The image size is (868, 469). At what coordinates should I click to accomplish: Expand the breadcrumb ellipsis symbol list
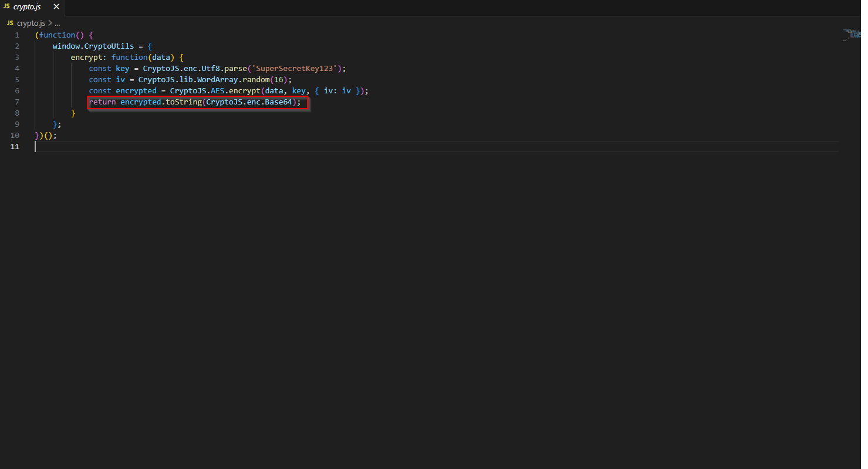coord(58,23)
